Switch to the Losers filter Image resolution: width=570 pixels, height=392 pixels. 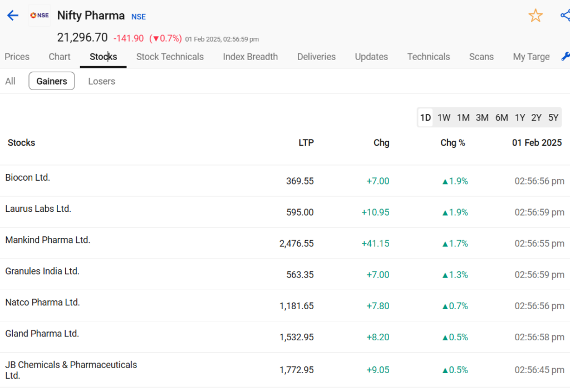point(101,81)
